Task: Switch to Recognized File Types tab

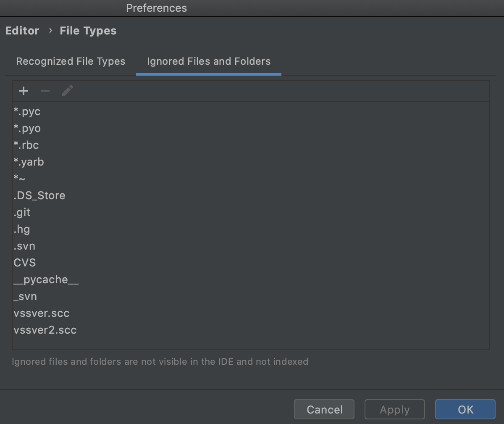Action: [71, 61]
